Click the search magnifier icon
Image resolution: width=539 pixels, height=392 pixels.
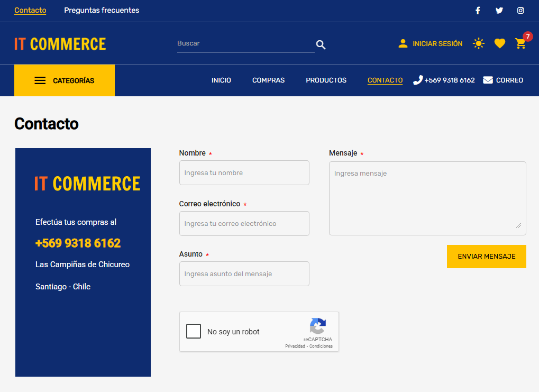coord(321,45)
